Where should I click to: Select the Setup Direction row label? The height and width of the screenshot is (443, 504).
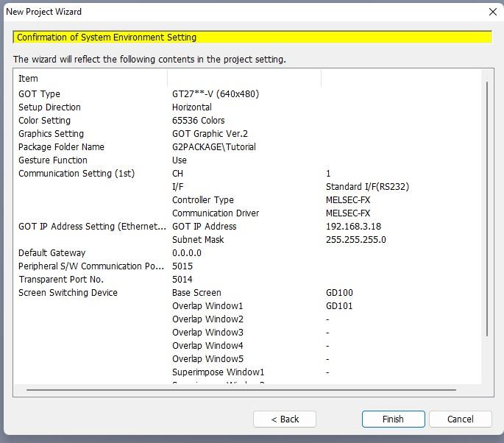click(49, 107)
